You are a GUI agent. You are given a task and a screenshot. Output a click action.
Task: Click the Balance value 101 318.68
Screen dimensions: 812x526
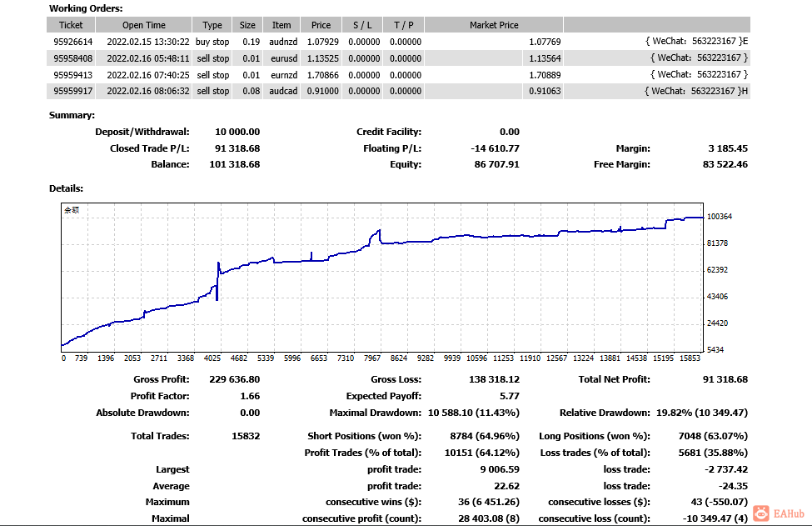click(235, 164)
